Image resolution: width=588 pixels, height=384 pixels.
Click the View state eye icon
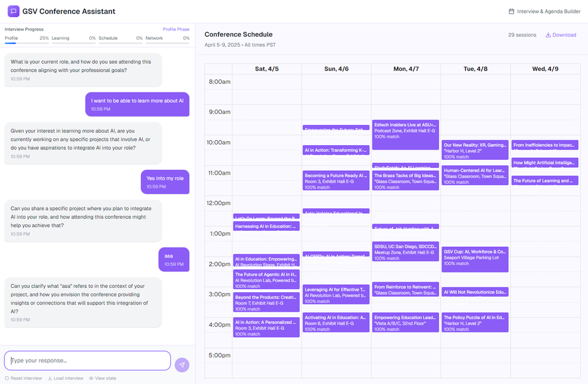(91, 378)
